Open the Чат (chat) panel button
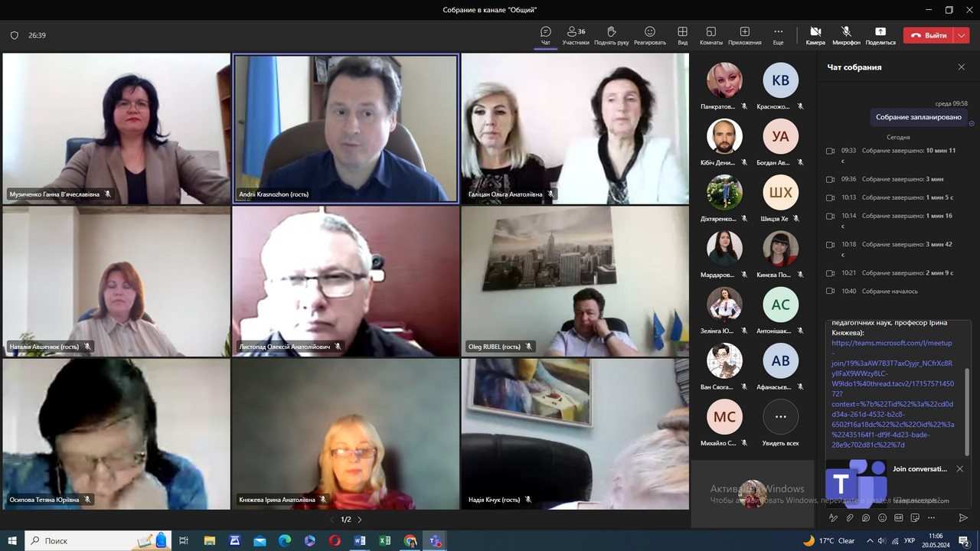This screenshot has height=551, width=980. 545,35
